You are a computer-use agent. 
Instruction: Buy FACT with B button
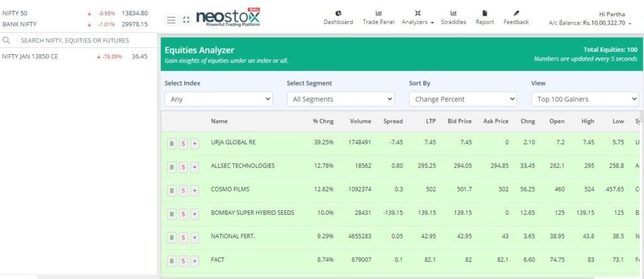click(x=172, y=261)
